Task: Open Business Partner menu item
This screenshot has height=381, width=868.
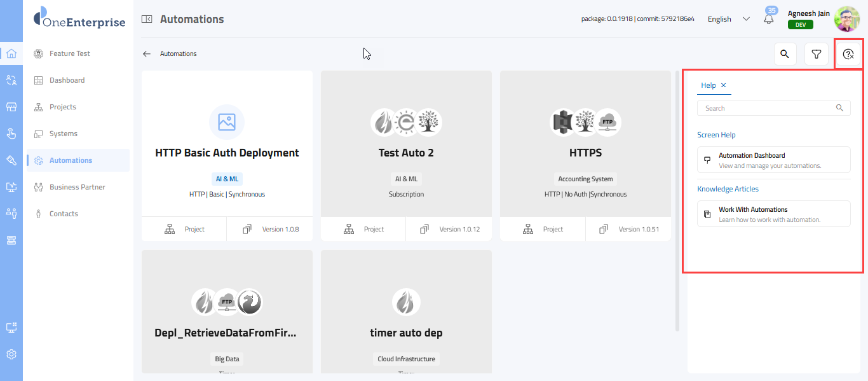Action: [77, 187]
